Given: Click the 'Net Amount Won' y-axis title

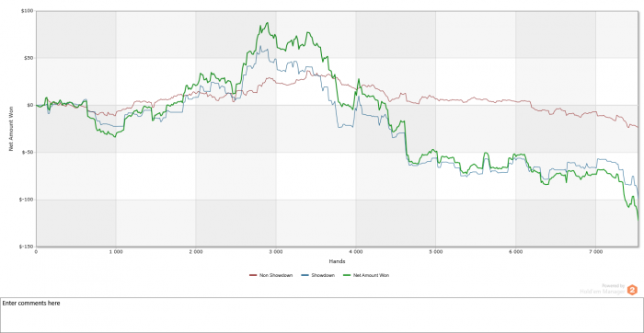Looking at the screenshot, I should 11,129.
